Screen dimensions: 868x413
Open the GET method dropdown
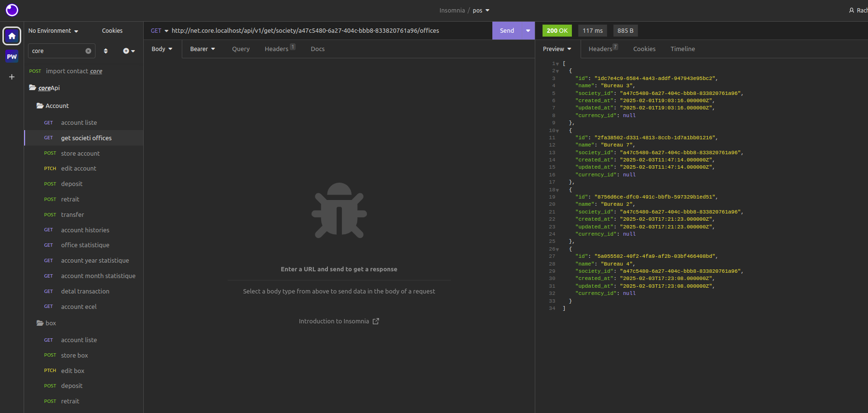click(x=160, y=31)
